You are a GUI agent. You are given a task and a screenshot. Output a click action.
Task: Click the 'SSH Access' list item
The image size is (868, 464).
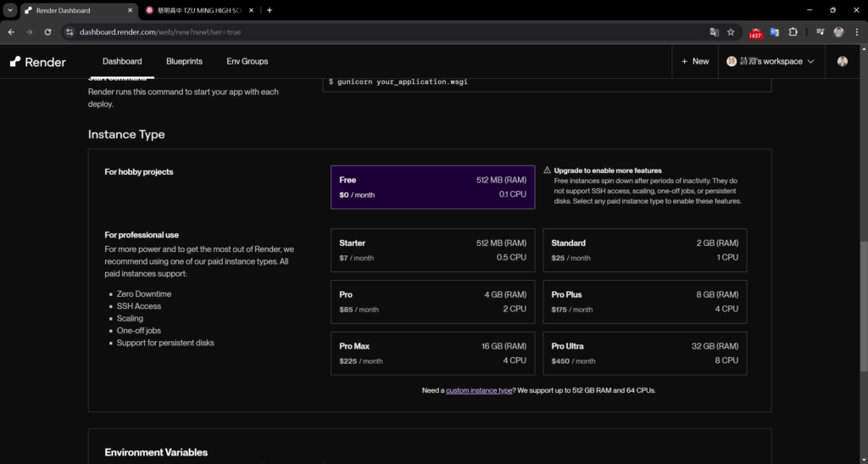point(139,306)
